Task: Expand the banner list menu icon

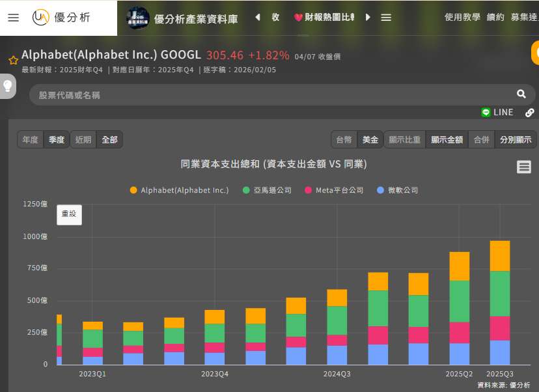Action: pos(386,18)
